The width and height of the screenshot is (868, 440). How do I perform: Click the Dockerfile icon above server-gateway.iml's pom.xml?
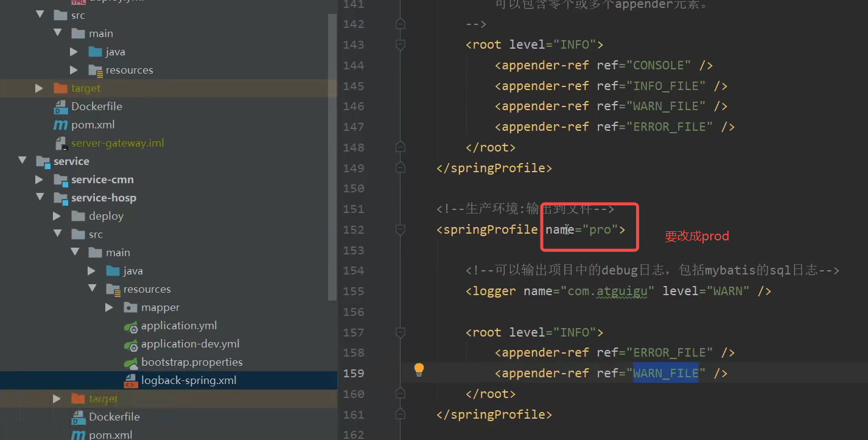click(x=60, y=107)
